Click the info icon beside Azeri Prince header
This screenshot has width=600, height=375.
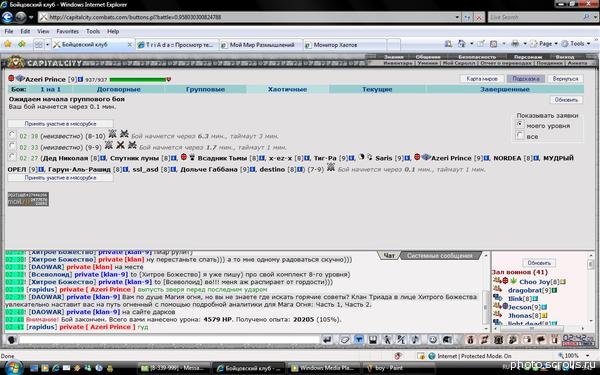click(x=80, y=80)
